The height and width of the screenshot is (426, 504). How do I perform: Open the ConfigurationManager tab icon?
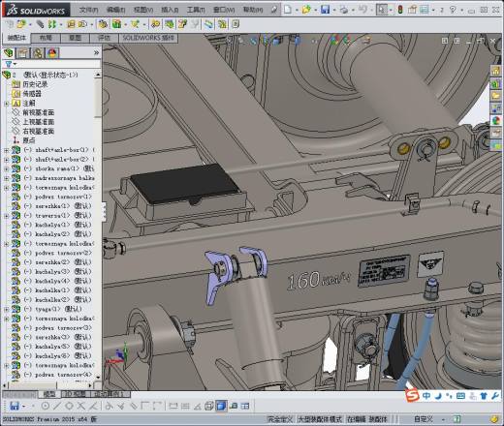(x=38, y=53)
